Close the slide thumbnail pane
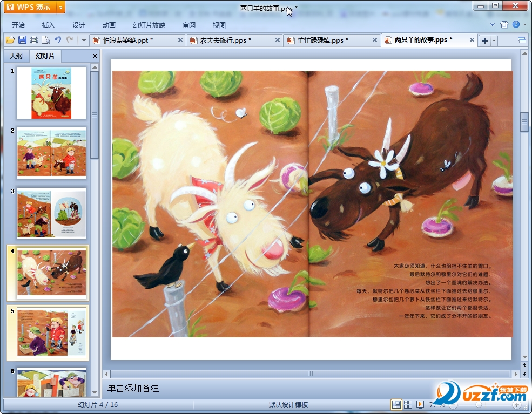The height and width of the screenshot is (414, 532). (95, 56)
